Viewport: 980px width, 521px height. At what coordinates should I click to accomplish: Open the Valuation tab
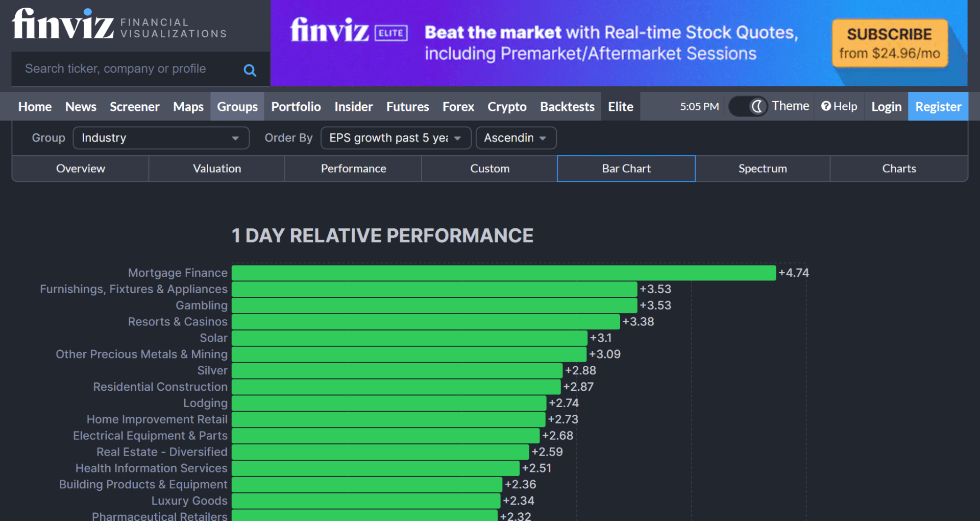(x=217, y=169)
